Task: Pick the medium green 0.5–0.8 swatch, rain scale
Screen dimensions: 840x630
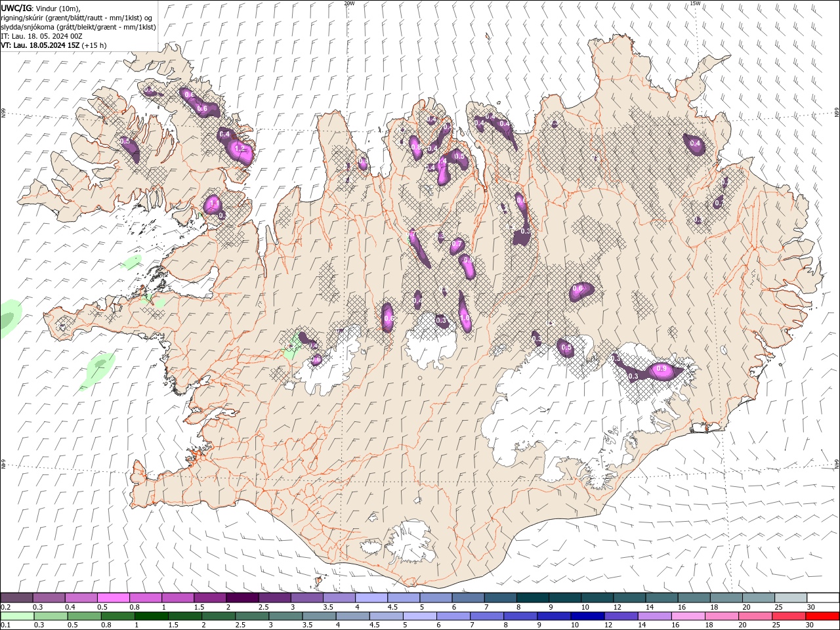Action: (84, 616)
